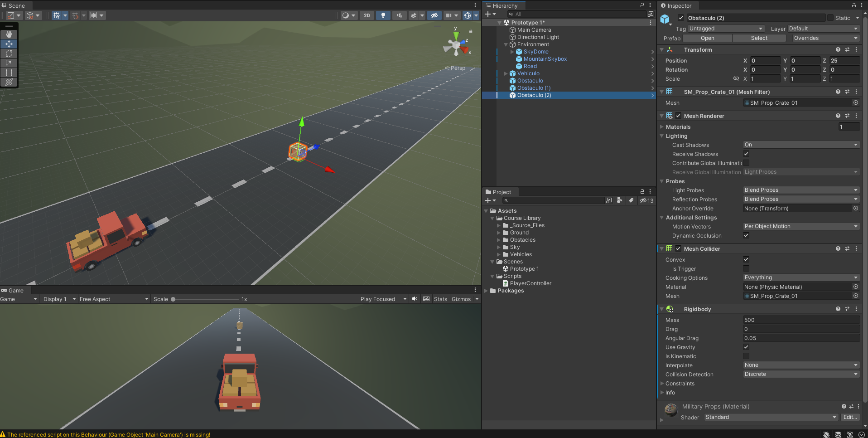Toggle scene lighting lightbulb icon
The height and width of the screenshot is (438, 868).
[x=383, y=15]
